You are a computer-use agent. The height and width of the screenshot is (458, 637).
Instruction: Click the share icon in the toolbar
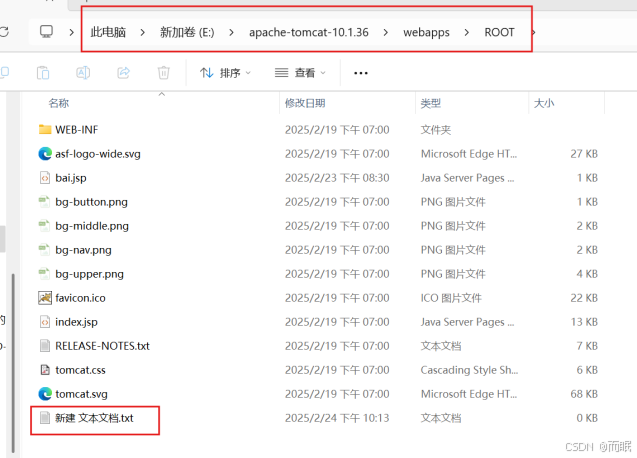124,73
